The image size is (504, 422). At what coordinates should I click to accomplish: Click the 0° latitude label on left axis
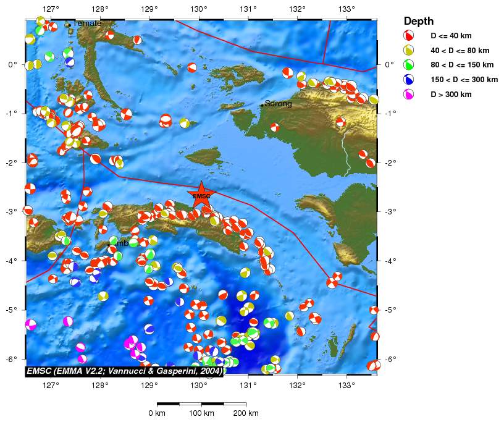pos(12,64)
